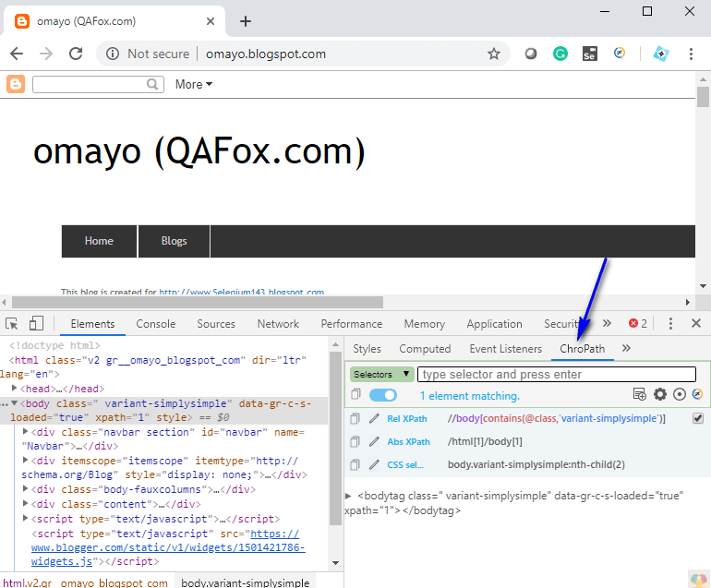Go back using the browser back arrow

point(17,54)
